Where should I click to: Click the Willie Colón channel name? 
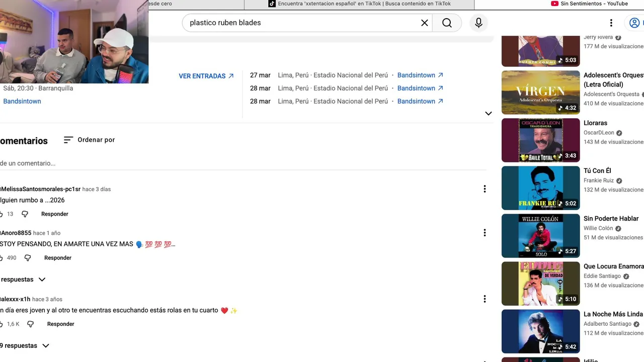click(x=598, y=228)
